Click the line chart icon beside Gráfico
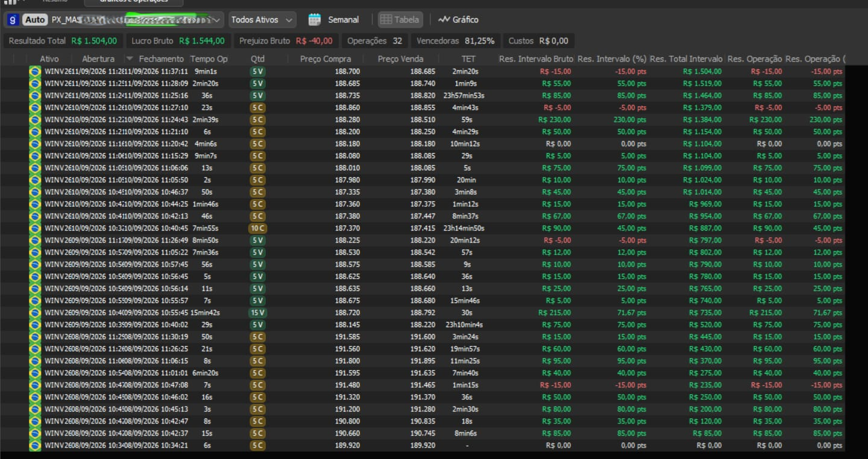868x459 pixels. 444,20
